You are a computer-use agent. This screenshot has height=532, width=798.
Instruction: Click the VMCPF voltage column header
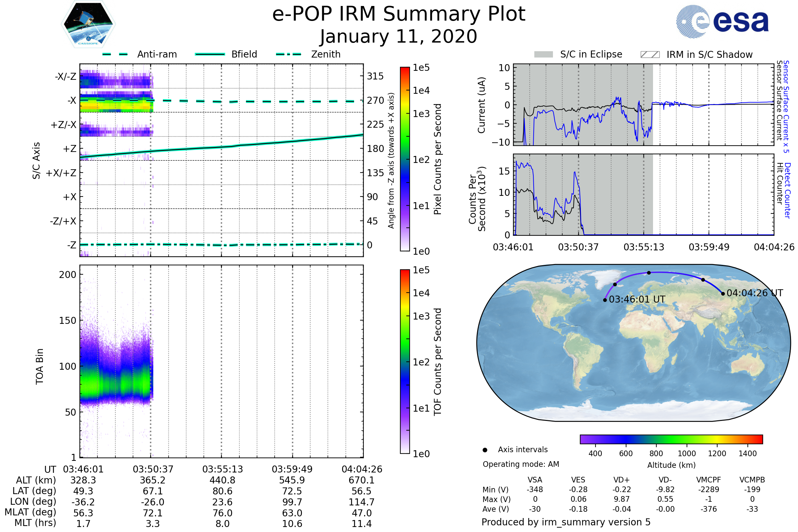[x=709, y=480]
